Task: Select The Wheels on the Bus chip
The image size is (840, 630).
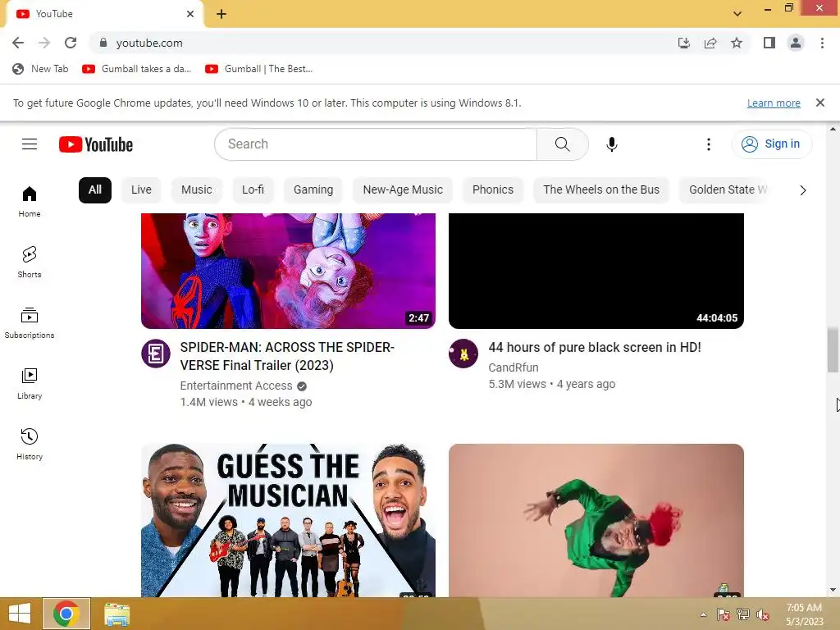Action: [601, 189]
